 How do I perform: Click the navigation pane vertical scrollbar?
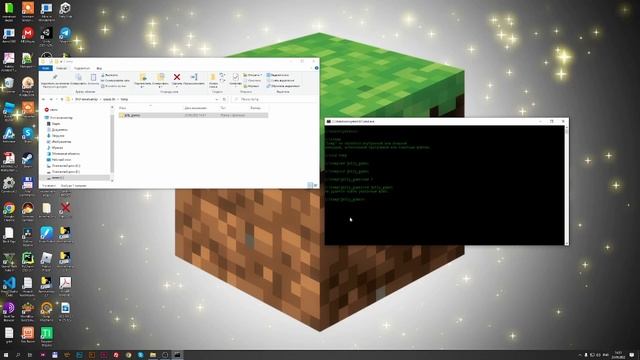pos(112,143)
